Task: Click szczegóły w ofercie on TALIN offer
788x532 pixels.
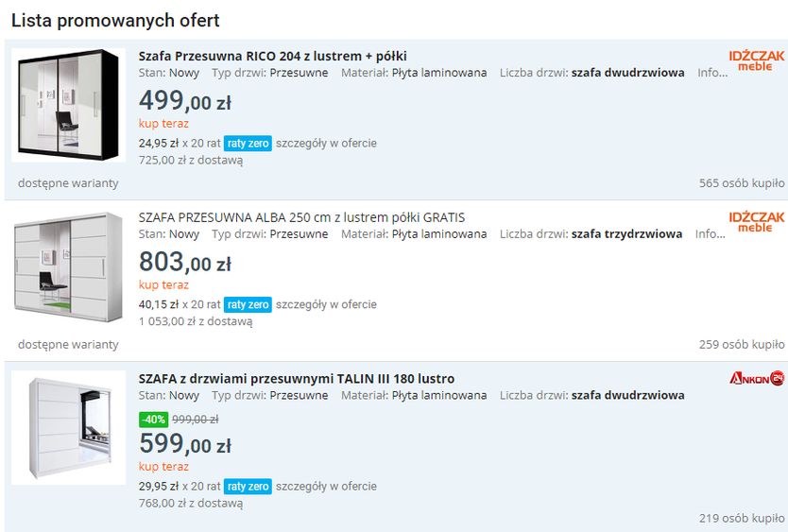Action: click(x=326, y=487)
